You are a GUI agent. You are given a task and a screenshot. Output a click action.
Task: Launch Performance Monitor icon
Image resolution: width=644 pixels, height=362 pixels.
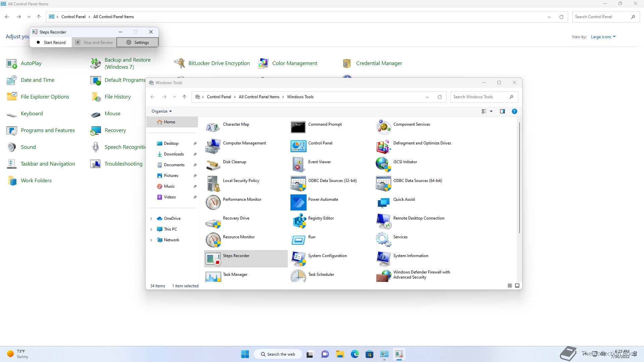pyautogui.click(x=213, y=202)
